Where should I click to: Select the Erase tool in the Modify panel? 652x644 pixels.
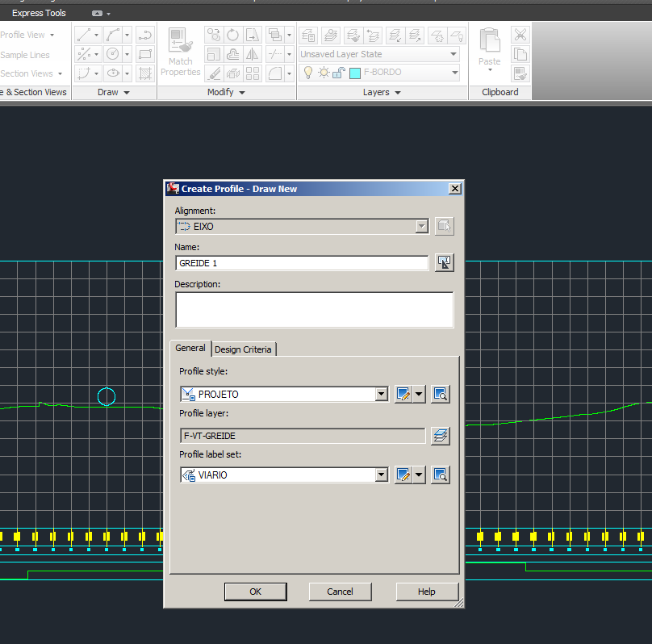tap(214, 73)
